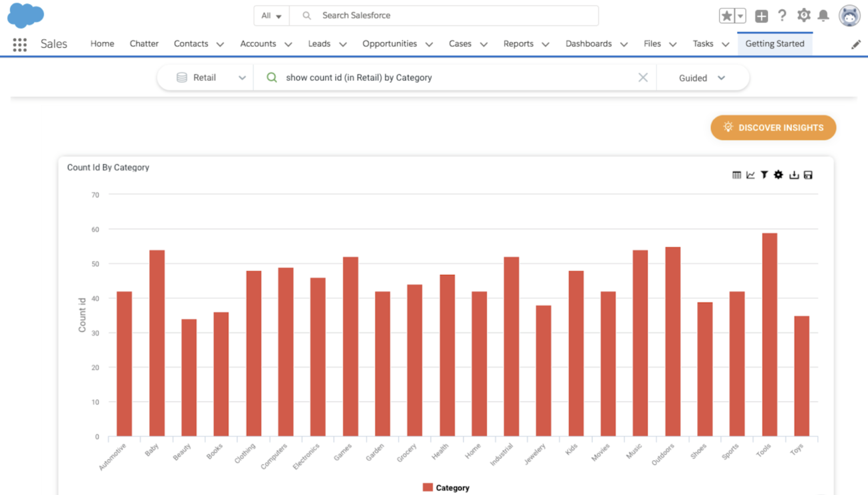Save the chart with floppy icon
The width and height of the screenshot is (868, 495).
click(x=808, y=175)
